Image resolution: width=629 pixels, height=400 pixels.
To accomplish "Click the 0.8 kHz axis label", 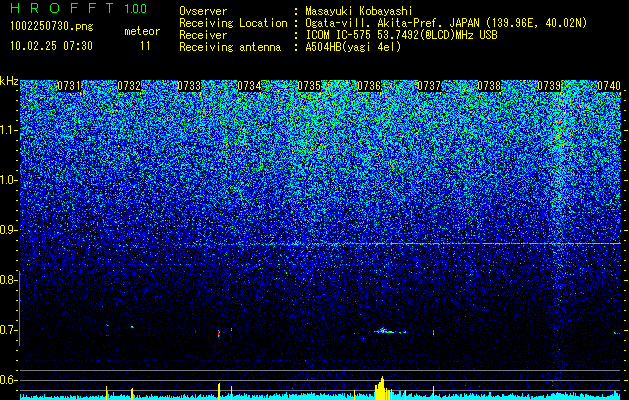I will point(8,280).
